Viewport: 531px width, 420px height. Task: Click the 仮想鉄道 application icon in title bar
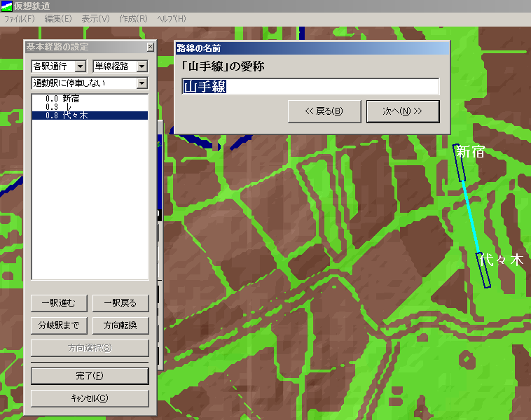[x=6, y=6]
